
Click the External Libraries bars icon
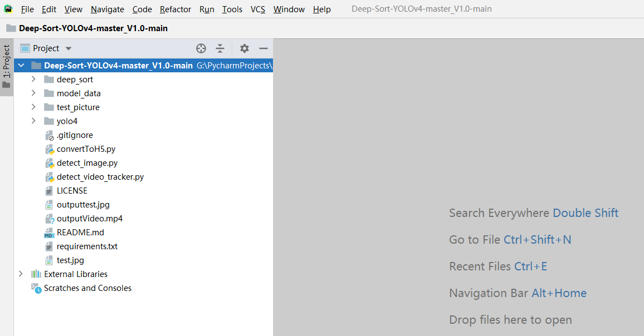36,274
